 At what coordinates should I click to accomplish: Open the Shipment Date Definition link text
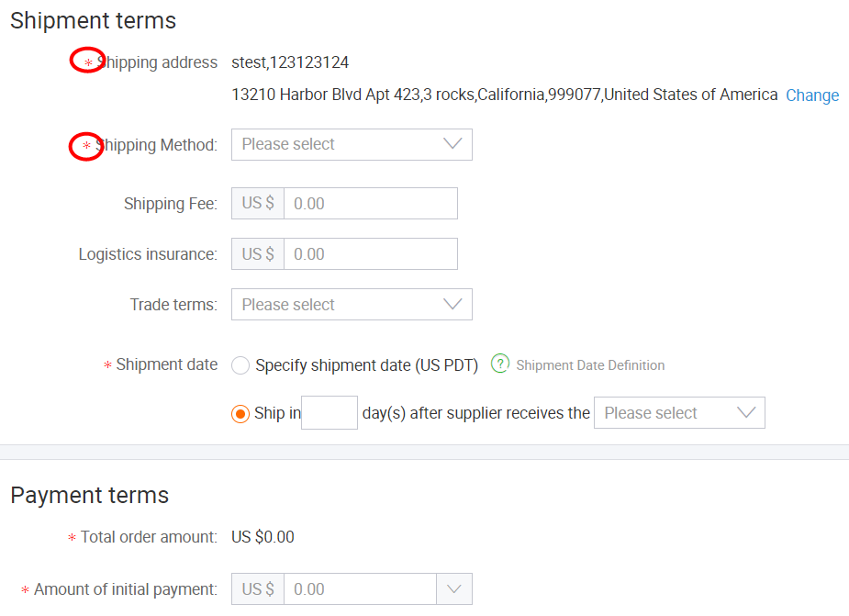tap(590, 365)
